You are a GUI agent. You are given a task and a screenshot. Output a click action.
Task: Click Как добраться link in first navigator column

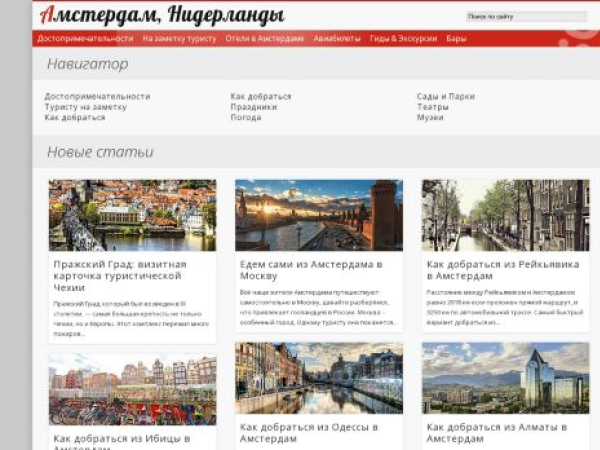75,117
